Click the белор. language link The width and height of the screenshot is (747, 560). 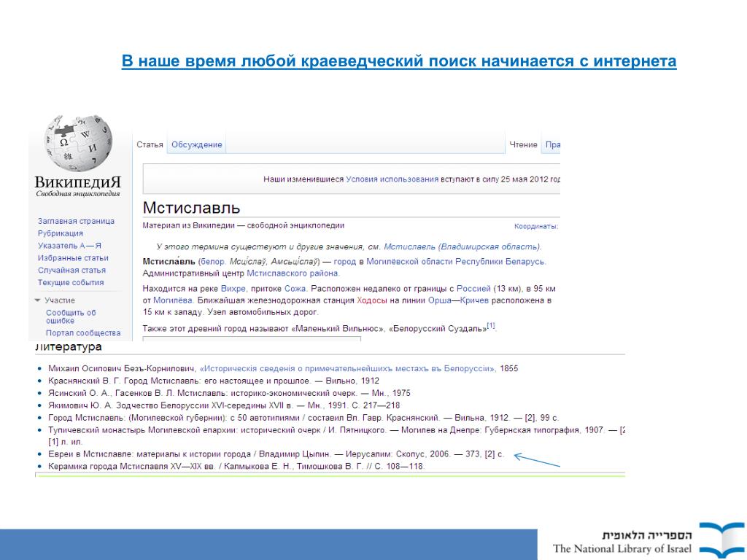click(x=213, y=262)
